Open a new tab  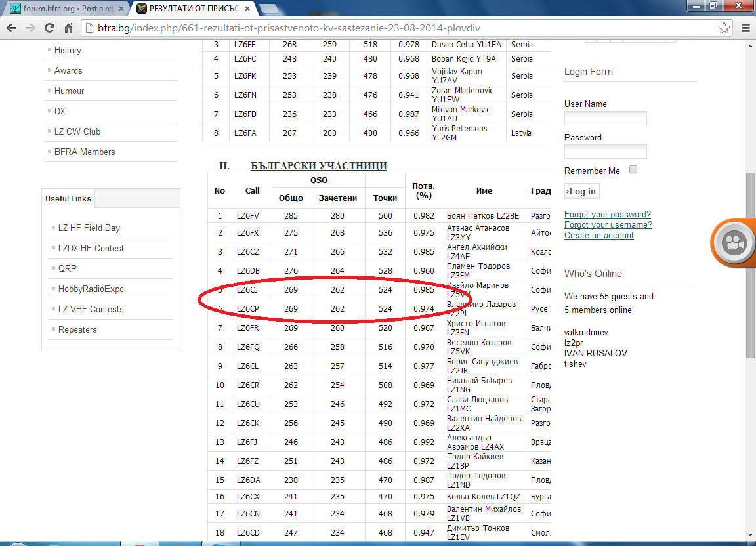(268, 9)
